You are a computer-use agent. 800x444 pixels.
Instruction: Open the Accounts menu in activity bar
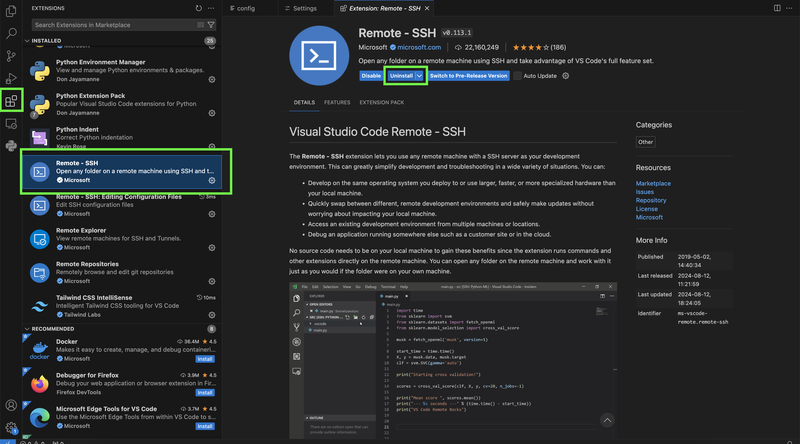click(x=11, y=405)
